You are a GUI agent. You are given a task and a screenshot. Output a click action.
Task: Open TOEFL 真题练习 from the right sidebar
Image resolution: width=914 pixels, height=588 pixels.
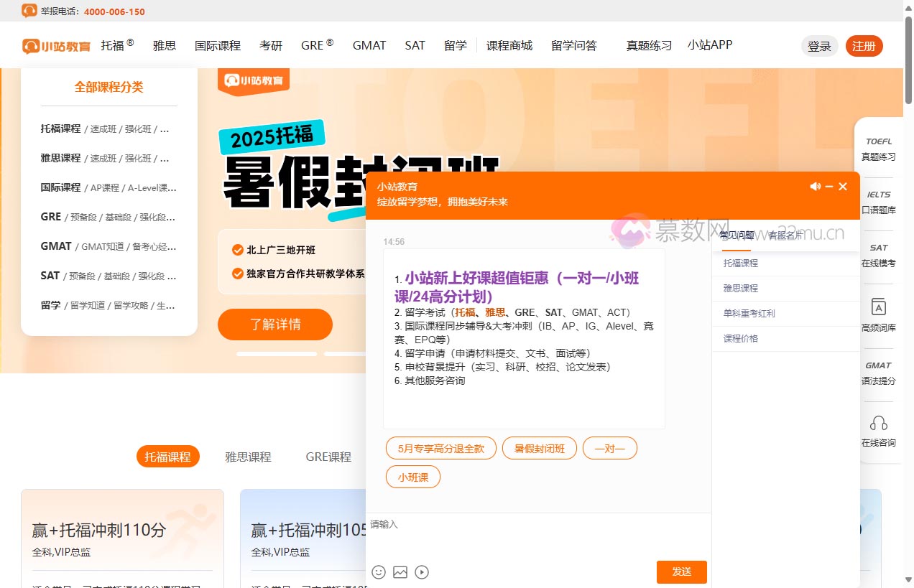(x=879, y=148)
